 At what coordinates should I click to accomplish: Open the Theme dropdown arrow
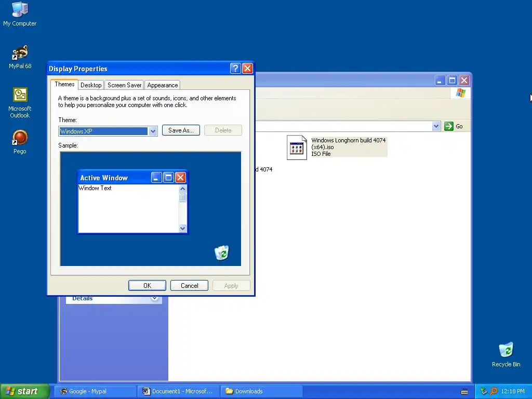(x=153, y=131)
